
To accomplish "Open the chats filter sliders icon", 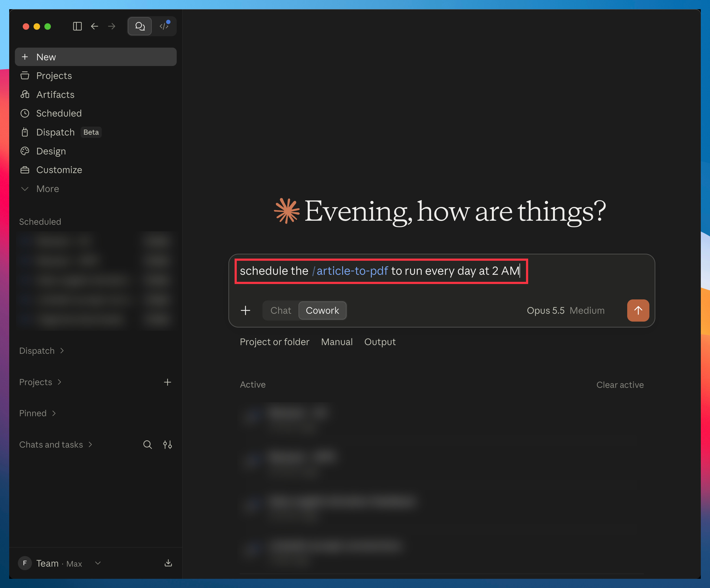I will (167, 444).
